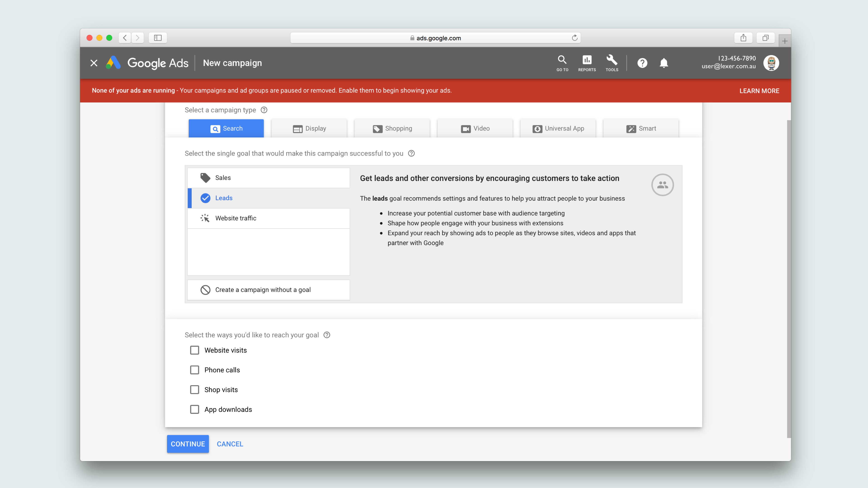The height and width of the screenshot is (488, 868).
Task: Click the user account avatar
Action: [x=771, y=63]
